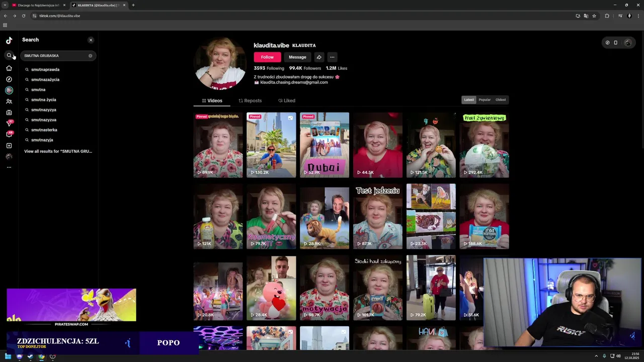This screenshot has height=362, width=644.
Task: Click the teal-ringed avatar icon in sidebar
Action: [9, 90]
